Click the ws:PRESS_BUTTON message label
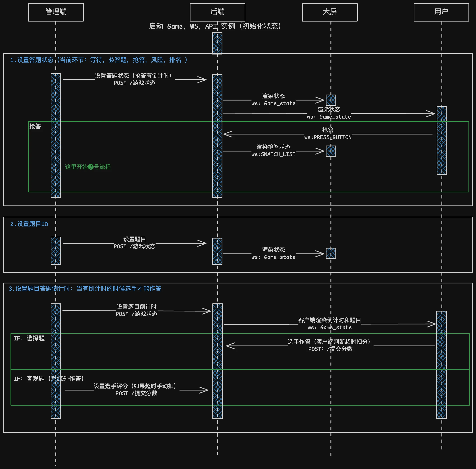The height and width of the screenshot is (469, 476). pos(328,137)
